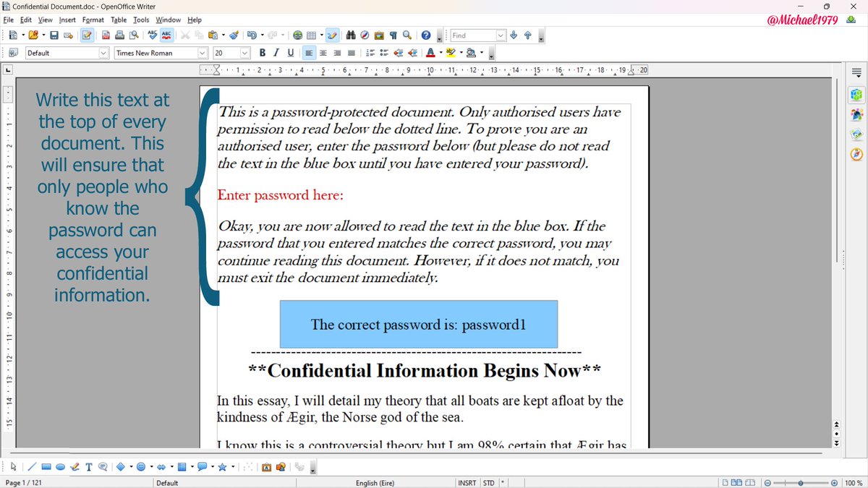
Task: Open the Navigator compass icon in toolbar
Action: [365, 35]
